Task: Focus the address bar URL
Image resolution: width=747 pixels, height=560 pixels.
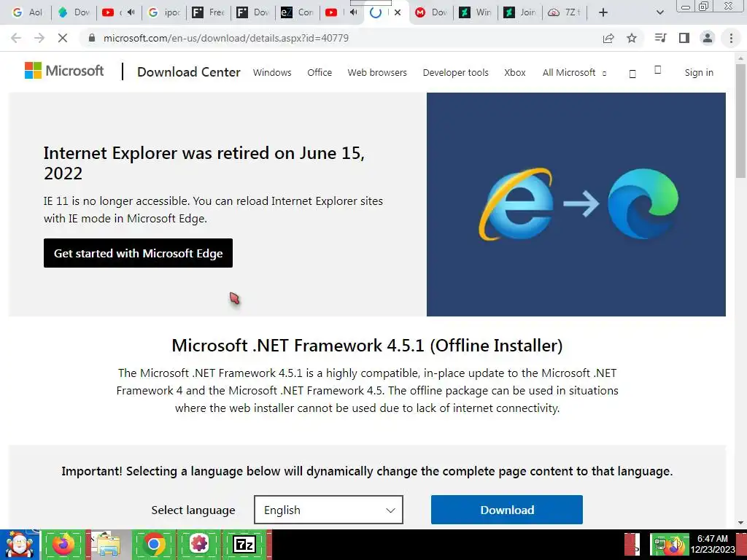Action: click(x=226, y=38)
